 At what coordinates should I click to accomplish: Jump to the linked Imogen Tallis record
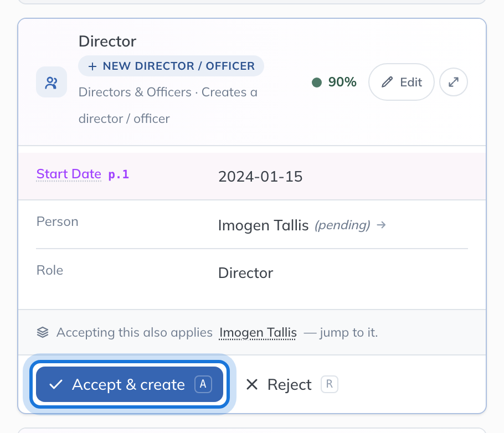tap(258, 332)
